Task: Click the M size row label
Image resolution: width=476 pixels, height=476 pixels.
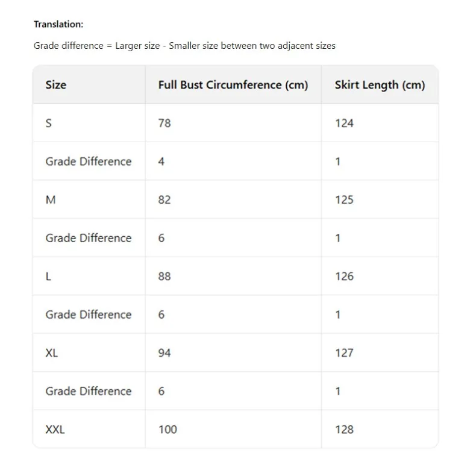Action: click(x=51, y=199)
